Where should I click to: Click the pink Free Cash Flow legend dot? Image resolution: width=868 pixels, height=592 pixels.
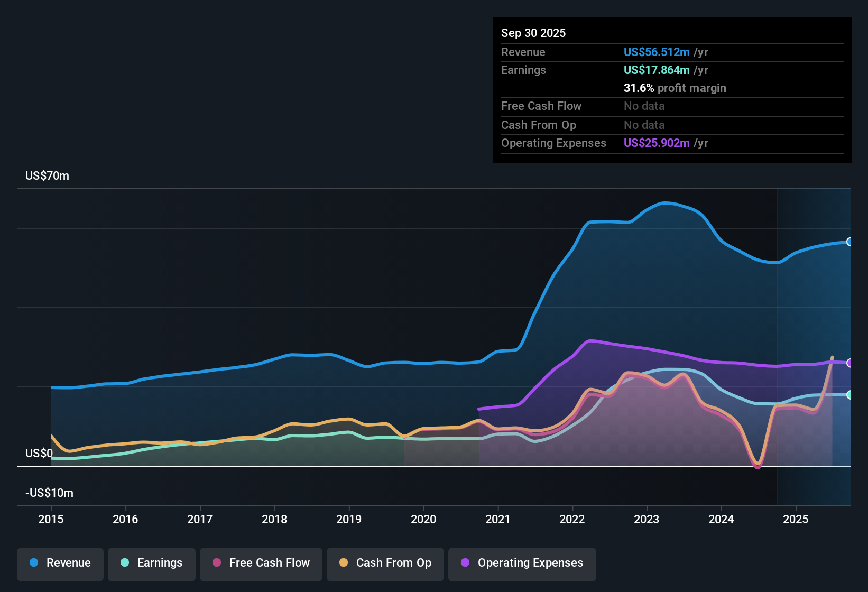(217, 562)
